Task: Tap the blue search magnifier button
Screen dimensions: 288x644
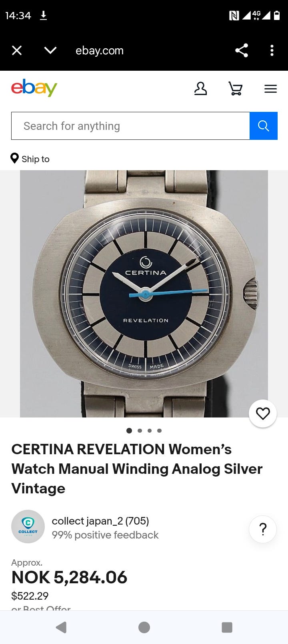Action: (x=263, y=126)
